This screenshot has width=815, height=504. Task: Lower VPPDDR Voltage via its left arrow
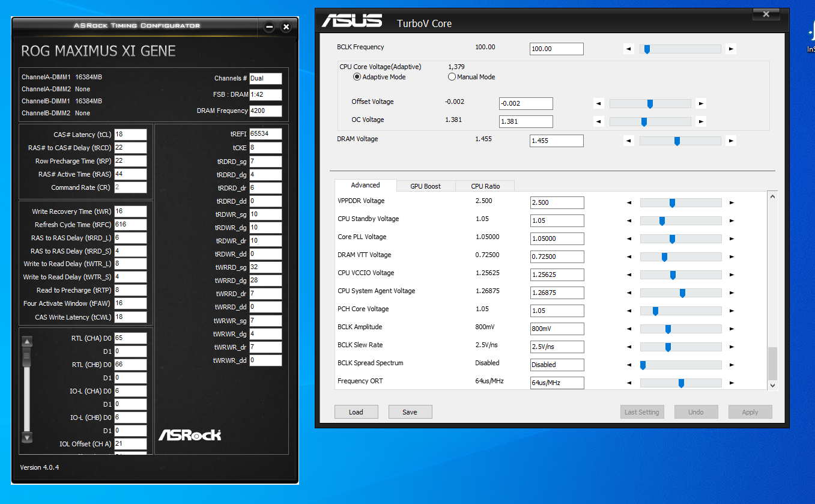click(629, 203)
